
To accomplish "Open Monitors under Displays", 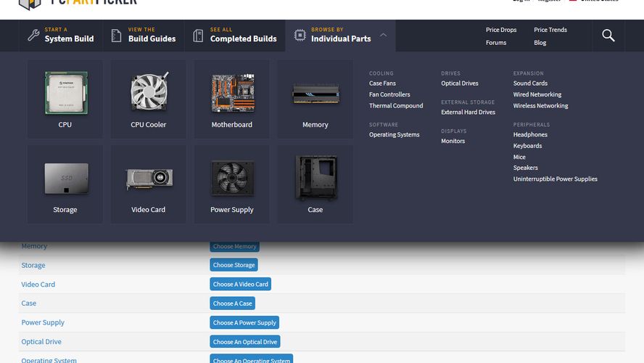I will (x=453, y=141).
